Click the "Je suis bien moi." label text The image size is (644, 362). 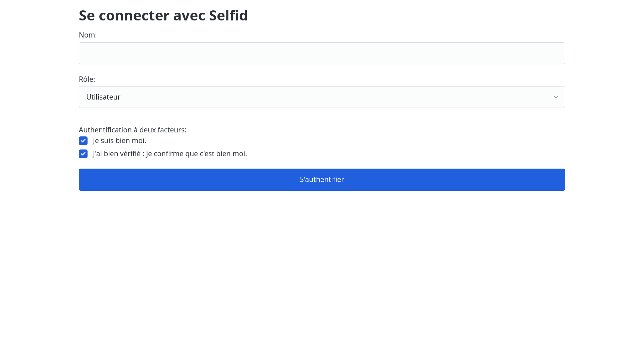tap(119, 141)
